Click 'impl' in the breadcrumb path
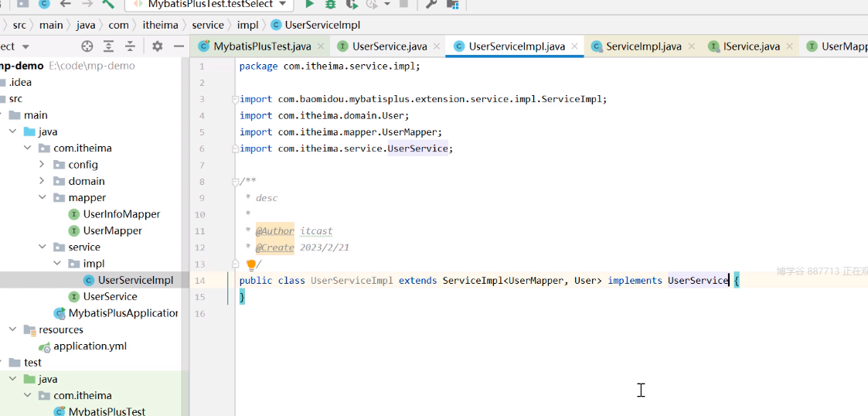This screenshot has height=416, width=868. coord(247,25)
